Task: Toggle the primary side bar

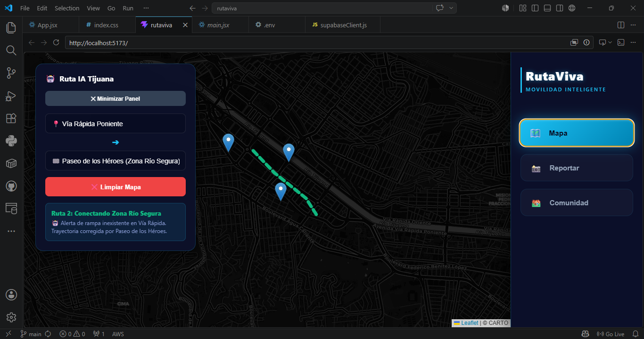Action: coord(535,8)
